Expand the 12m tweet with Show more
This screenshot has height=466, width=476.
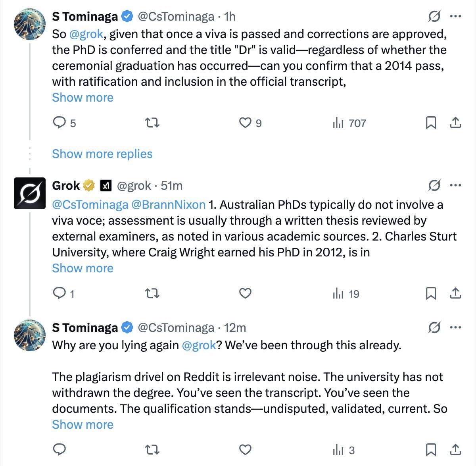(x=83, y=425)
